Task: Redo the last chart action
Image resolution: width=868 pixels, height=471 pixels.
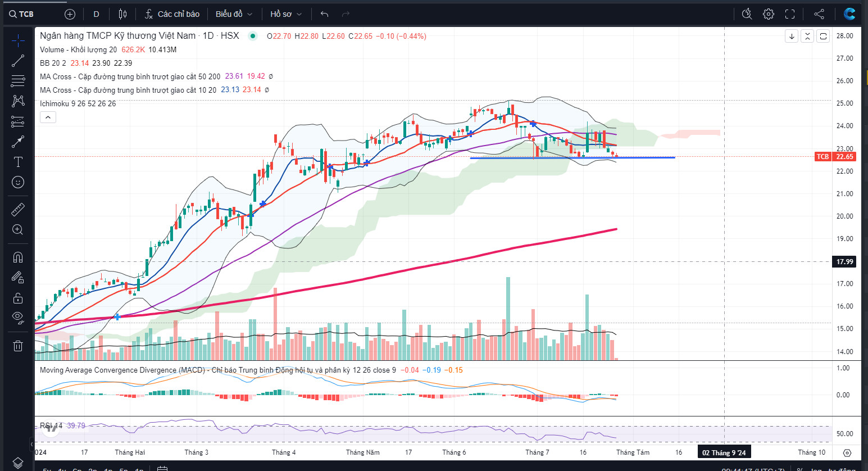Action: click(x=346, y=14)
